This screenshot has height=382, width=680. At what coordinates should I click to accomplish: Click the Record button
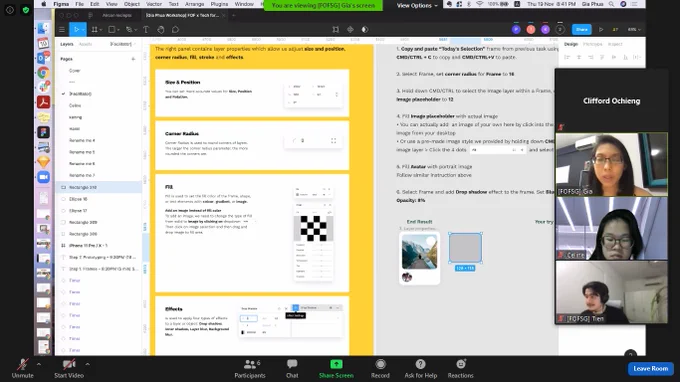380,369
